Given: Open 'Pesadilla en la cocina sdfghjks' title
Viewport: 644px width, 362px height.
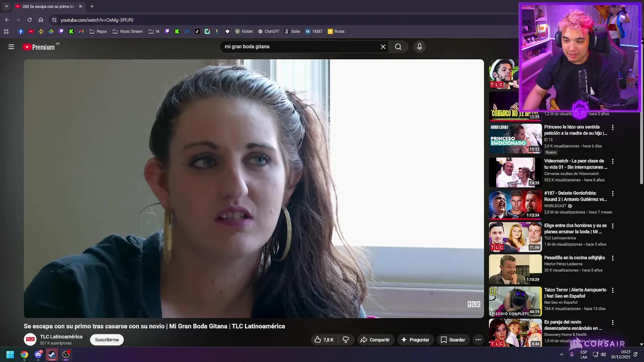Looking at the screenshot, I should click(575, 258).
